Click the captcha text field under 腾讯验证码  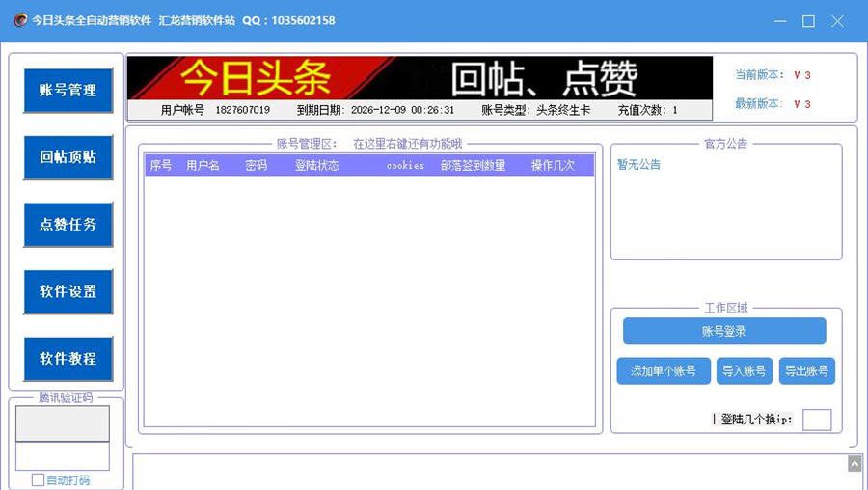62,456
